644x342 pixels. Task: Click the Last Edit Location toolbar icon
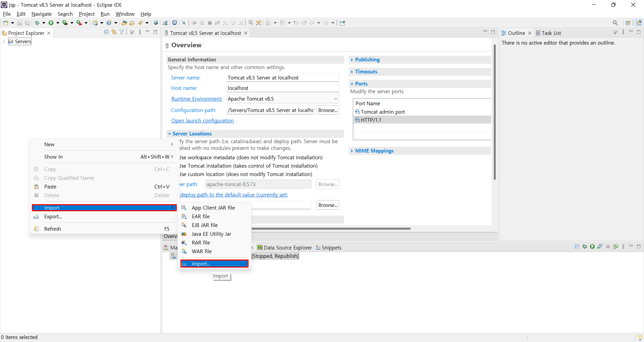click(x=296, y=23)
